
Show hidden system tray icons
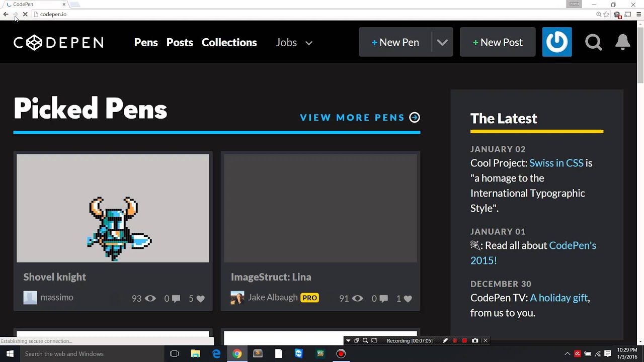coord(567,354)
